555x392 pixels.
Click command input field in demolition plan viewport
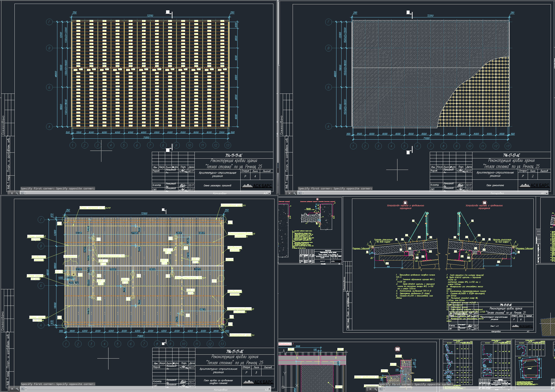423,193
